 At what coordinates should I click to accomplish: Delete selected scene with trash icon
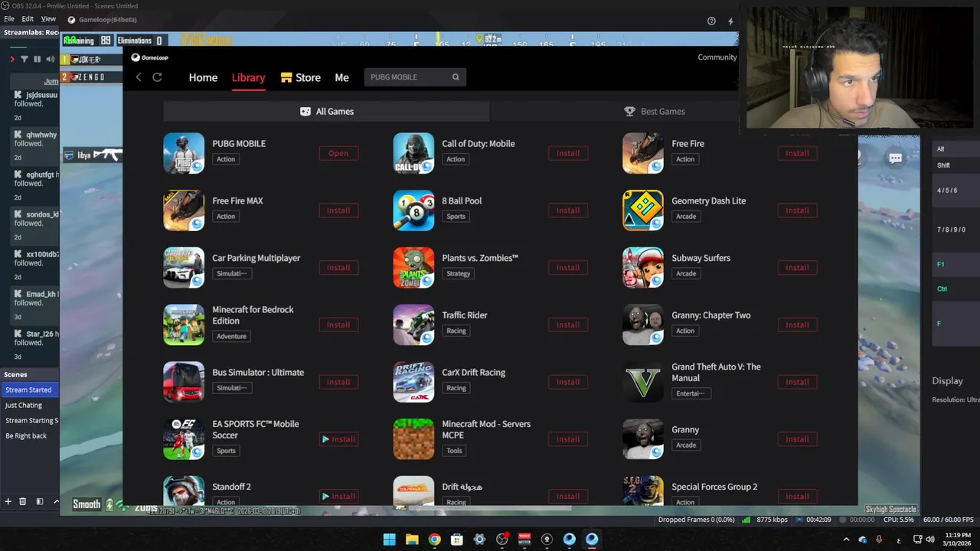point(22,501)
